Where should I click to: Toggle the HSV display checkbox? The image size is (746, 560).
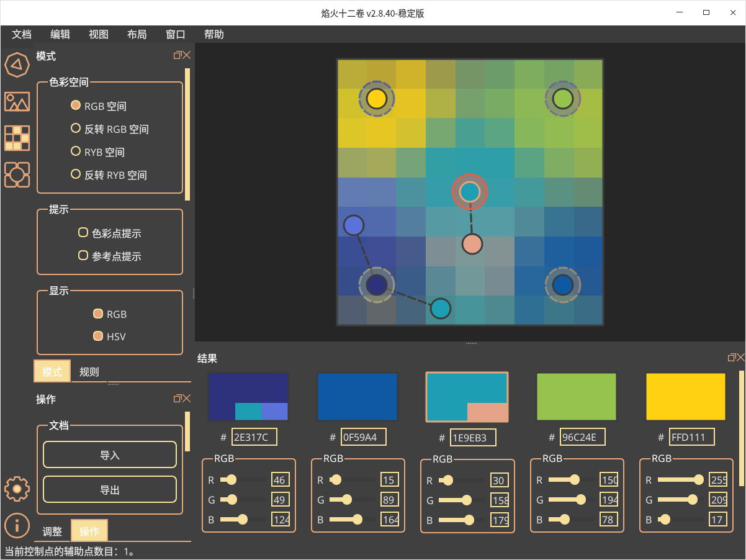[97, 336]
